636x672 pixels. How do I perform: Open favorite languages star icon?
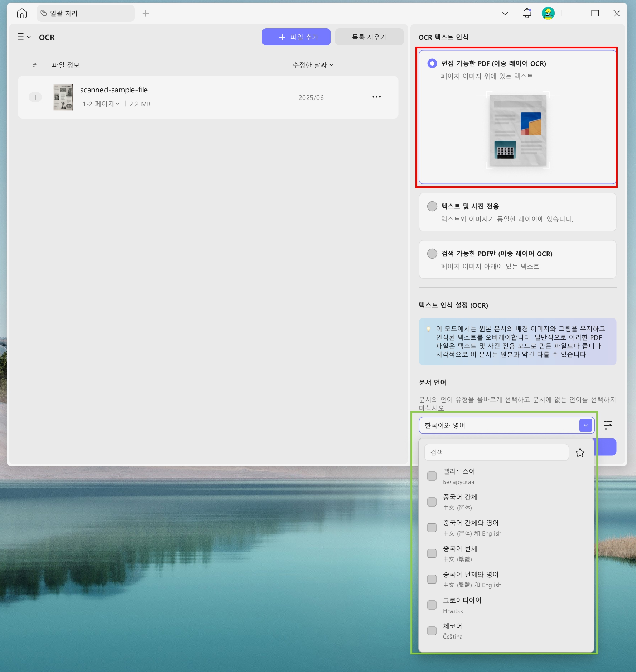[x=580, y=452]
